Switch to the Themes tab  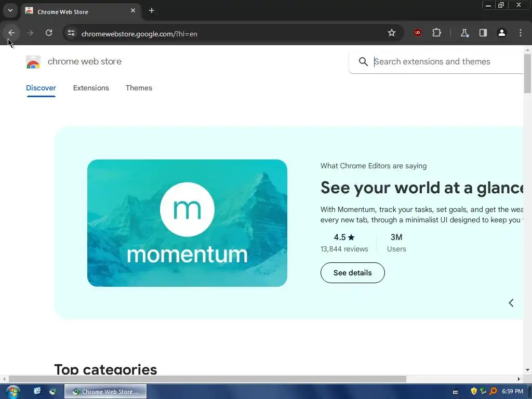tap(139, 88)
